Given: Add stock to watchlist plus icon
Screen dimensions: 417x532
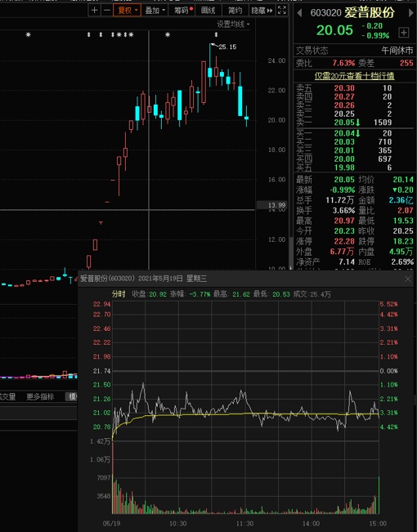Looking at the screenshot, I should [404, 33].
